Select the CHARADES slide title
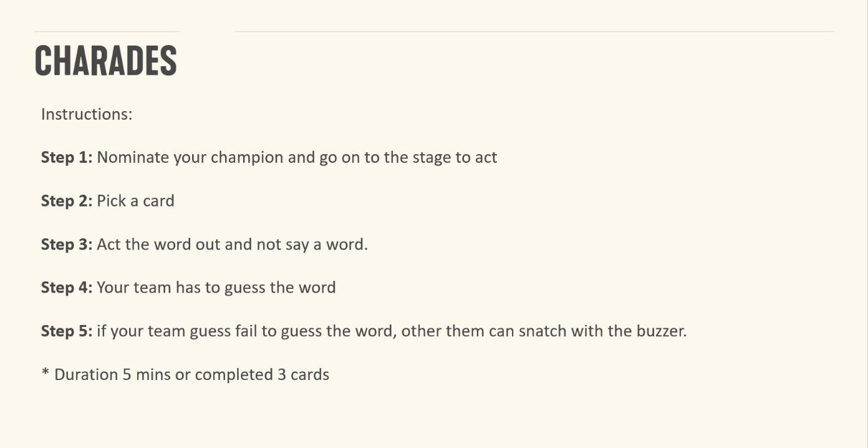Screen dimensions: 868x448 [106, 61]
